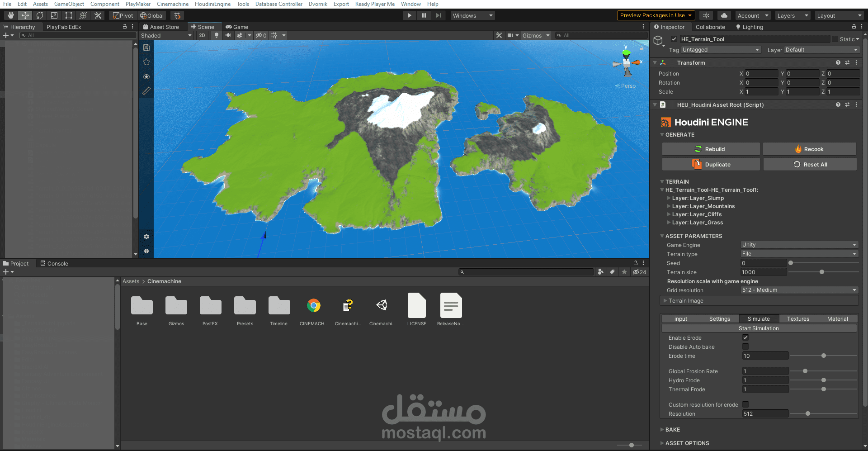Switch to the Game tab

237,27
